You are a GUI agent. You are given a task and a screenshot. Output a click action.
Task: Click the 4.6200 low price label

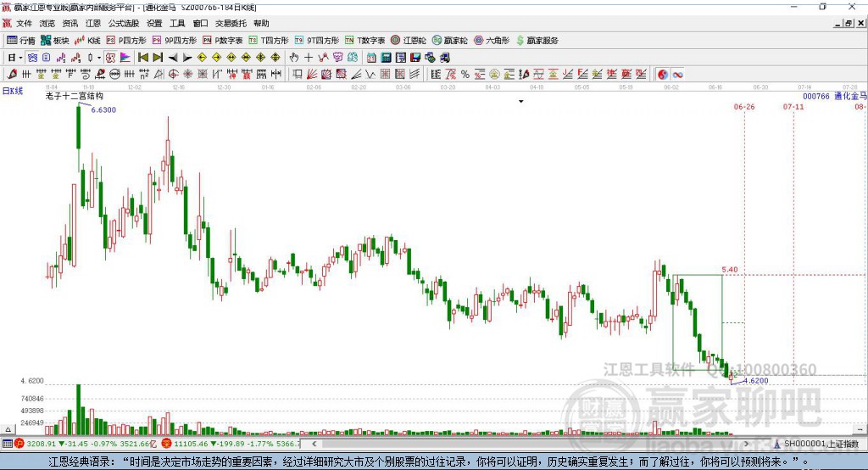point(755,380)
